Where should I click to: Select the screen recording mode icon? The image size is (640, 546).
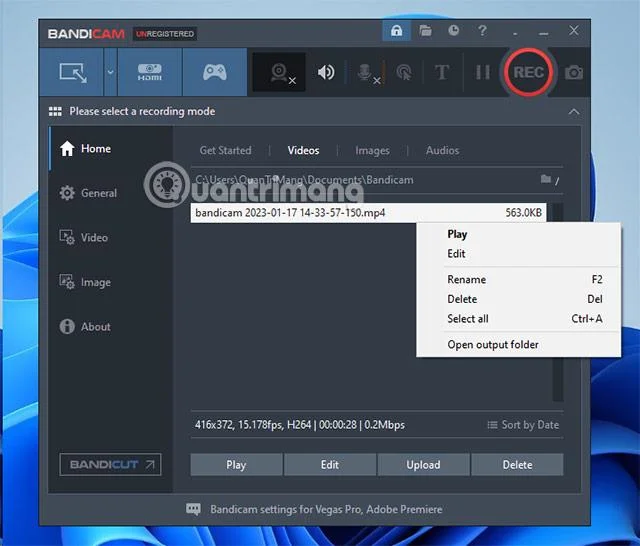coord(72,72)
